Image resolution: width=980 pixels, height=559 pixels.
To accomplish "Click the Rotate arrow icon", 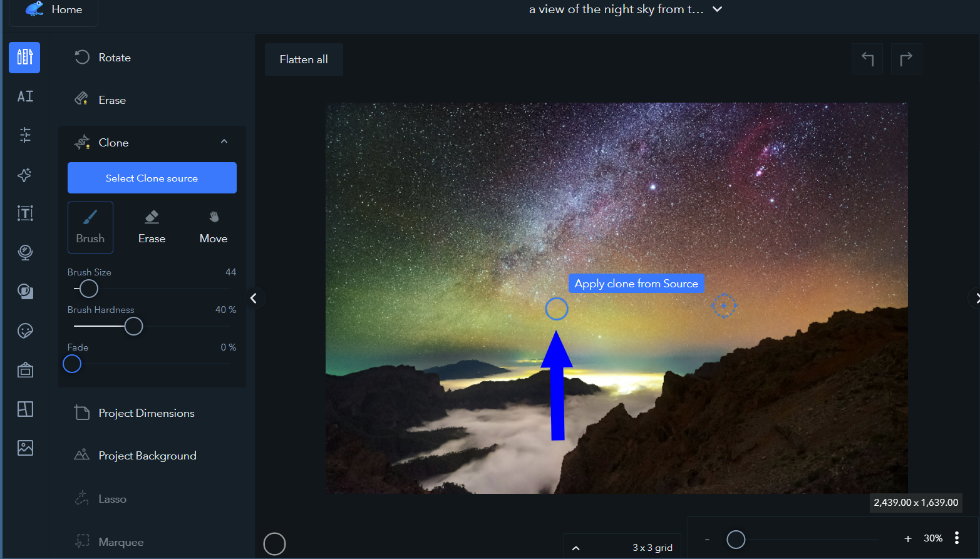I will (82, 58).
